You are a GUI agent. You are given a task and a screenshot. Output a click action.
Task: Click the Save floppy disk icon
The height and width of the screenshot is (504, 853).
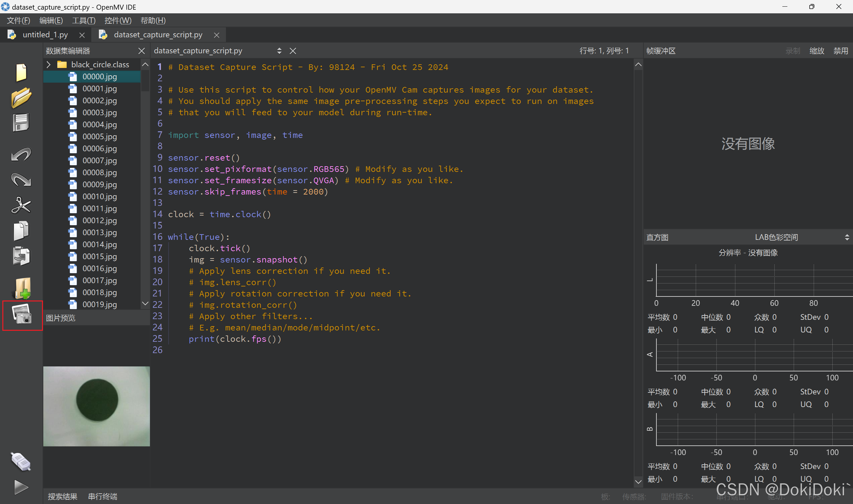21,122
